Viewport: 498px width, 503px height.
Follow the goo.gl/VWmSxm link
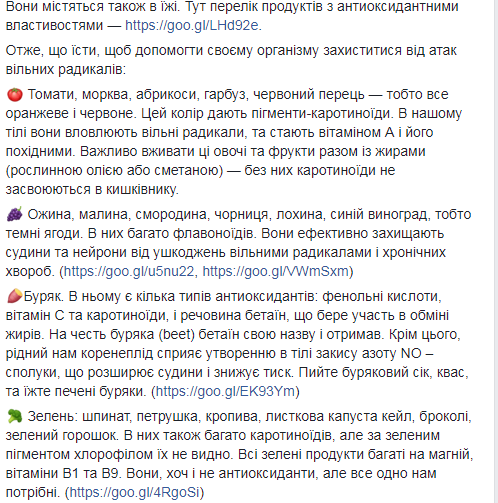[276, 271]
